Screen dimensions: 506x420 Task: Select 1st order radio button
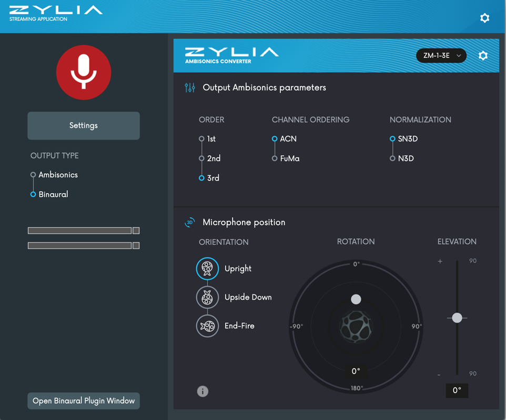(201, 139)
